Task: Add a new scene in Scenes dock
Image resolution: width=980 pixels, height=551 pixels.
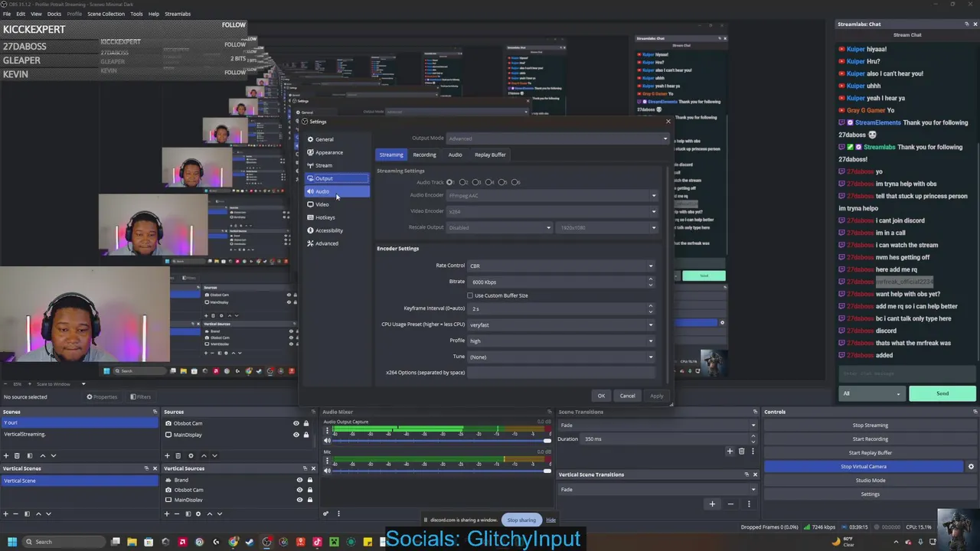Action: (x=5, y=455)
